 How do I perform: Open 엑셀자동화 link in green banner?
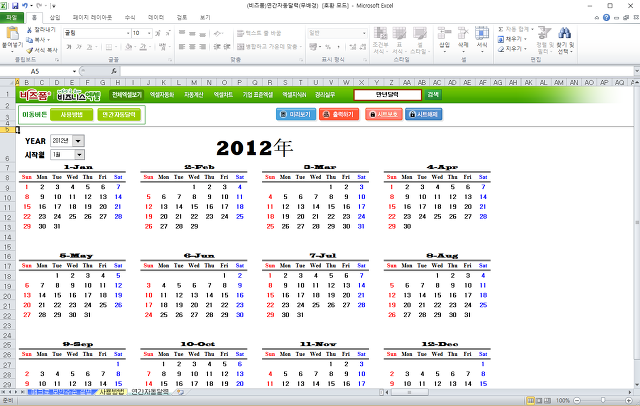(x=162, y=95)
